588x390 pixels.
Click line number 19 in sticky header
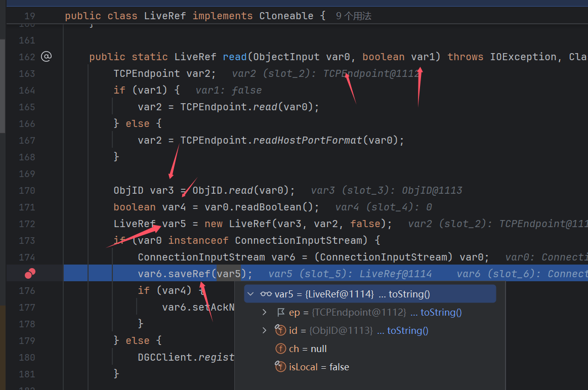pyautogui.click(x=30, y=16)
